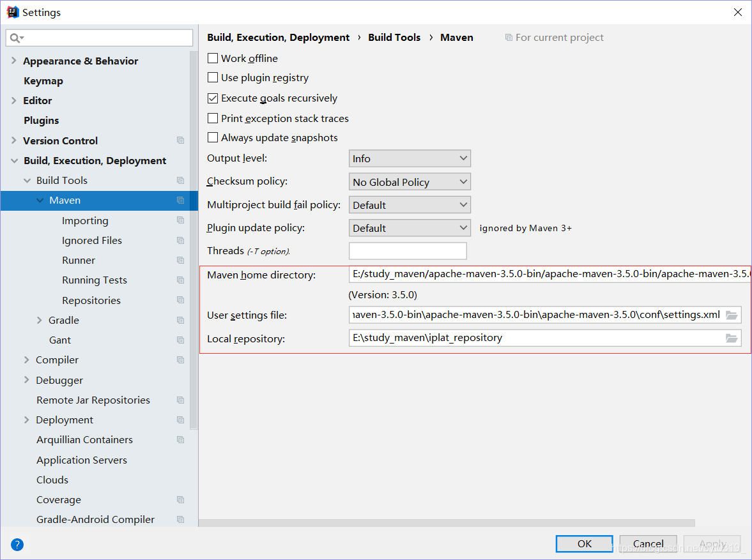
Task: Collapse Build, Execution, Deployment section
Action: pos(15,161)
